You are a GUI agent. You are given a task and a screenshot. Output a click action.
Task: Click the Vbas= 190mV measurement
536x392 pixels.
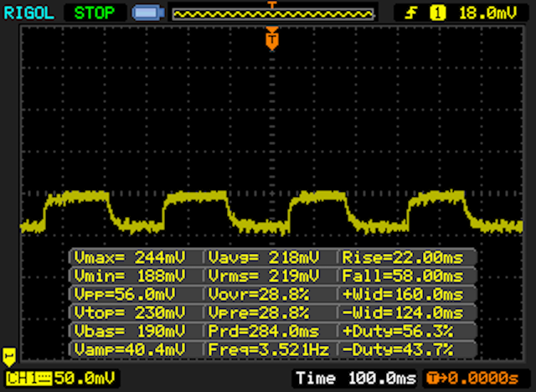point(130,331)
